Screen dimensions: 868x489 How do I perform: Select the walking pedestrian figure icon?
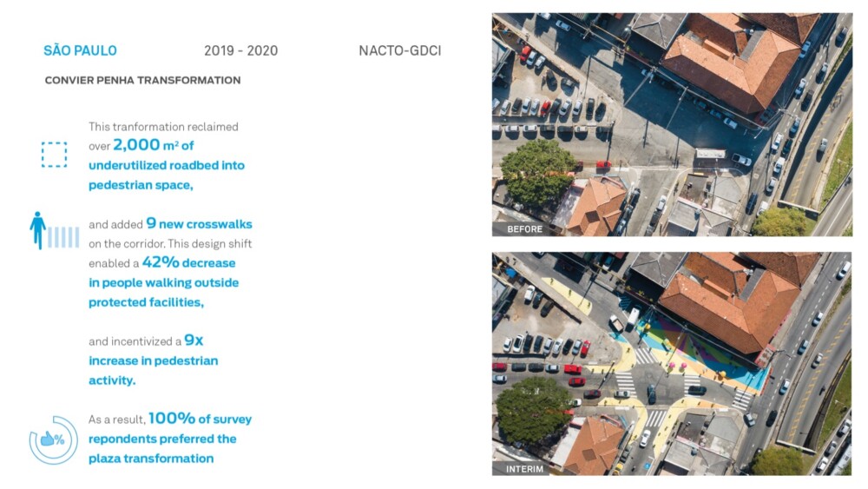click(37, 230)
